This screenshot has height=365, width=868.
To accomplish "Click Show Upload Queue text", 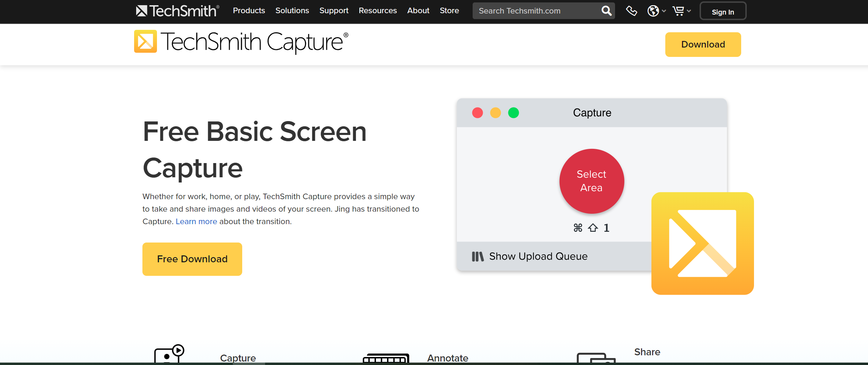I will (538, 256).
